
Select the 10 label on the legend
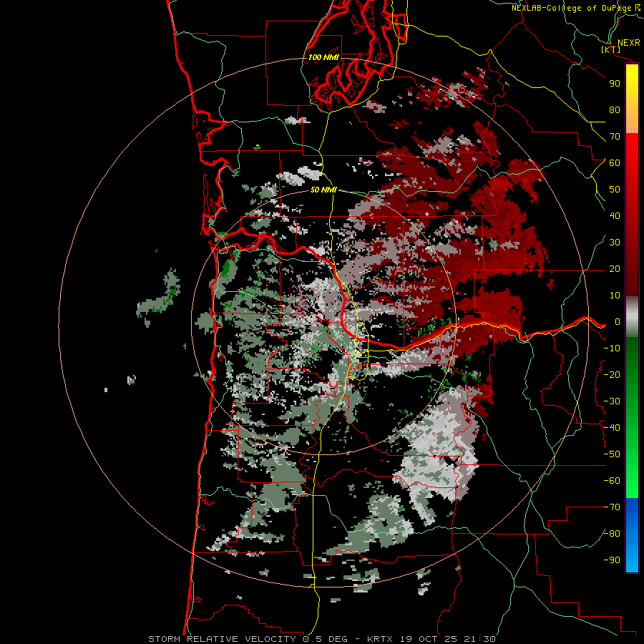pos(615,296)
